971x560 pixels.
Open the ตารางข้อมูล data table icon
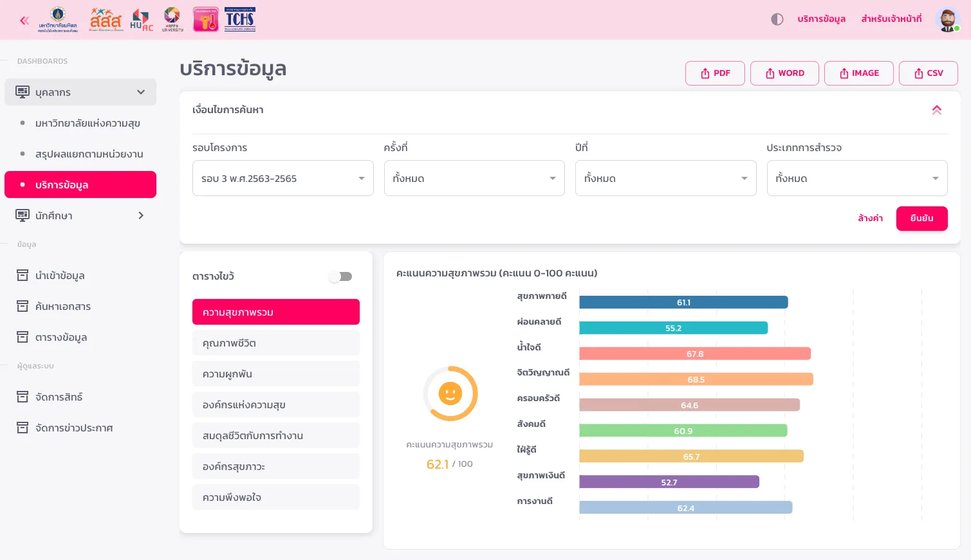click(23, 337)
